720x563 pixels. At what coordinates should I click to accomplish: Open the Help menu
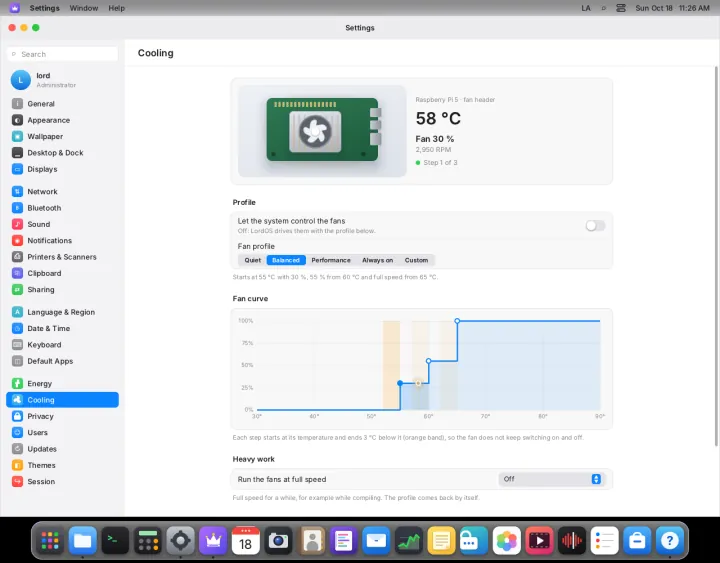(116, 8)
